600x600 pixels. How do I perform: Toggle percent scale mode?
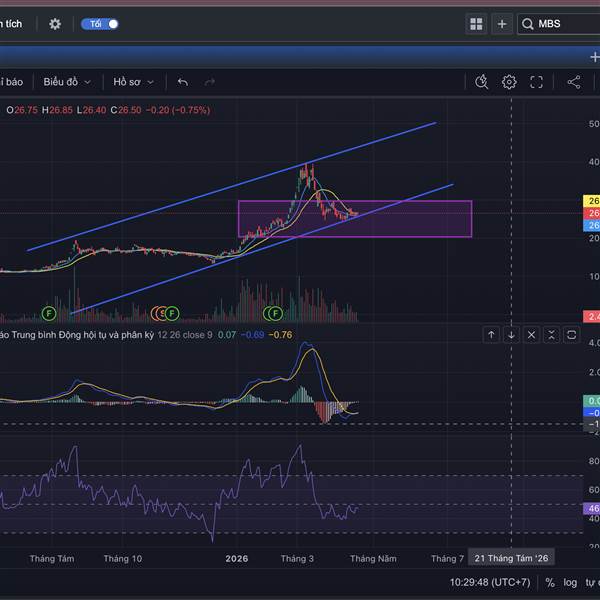click(x=550, y=582)
